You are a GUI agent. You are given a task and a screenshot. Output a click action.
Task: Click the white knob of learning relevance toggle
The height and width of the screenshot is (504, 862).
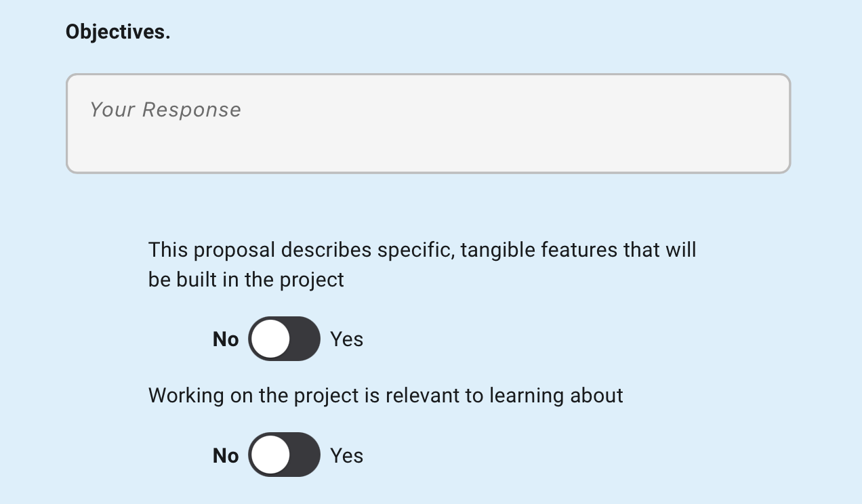pyautogui.click(x=270, y=455)
